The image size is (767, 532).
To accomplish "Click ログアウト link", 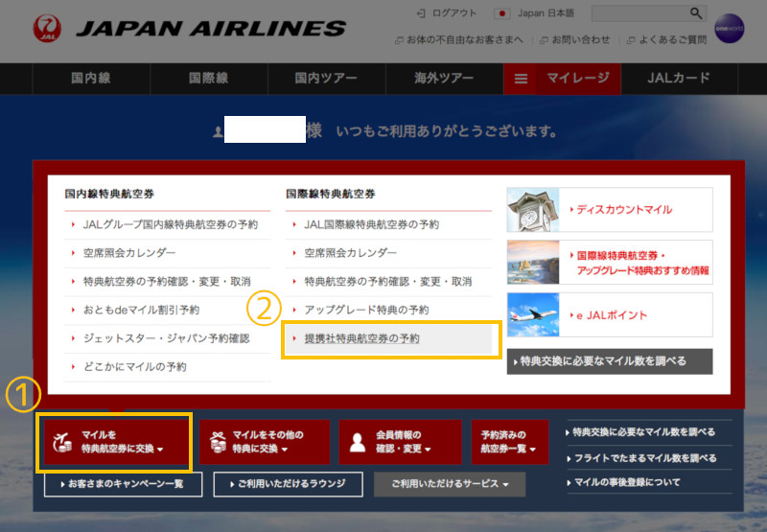I will tap(454, 13).
